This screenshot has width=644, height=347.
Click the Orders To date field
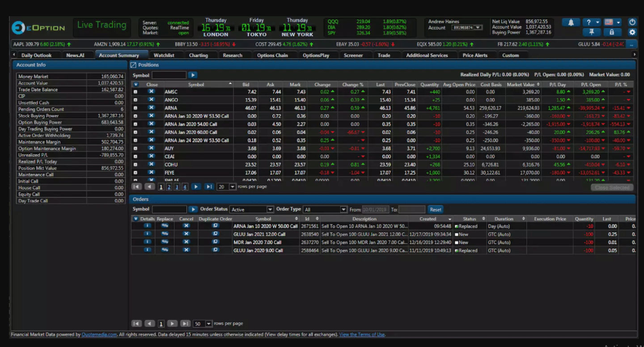pyautogui.click(x=411, y=210)
